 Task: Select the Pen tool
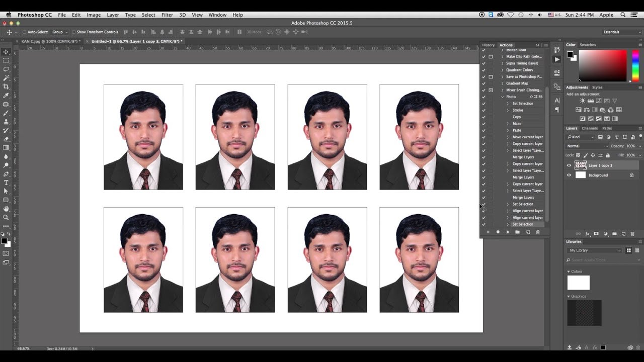point(6,173)
